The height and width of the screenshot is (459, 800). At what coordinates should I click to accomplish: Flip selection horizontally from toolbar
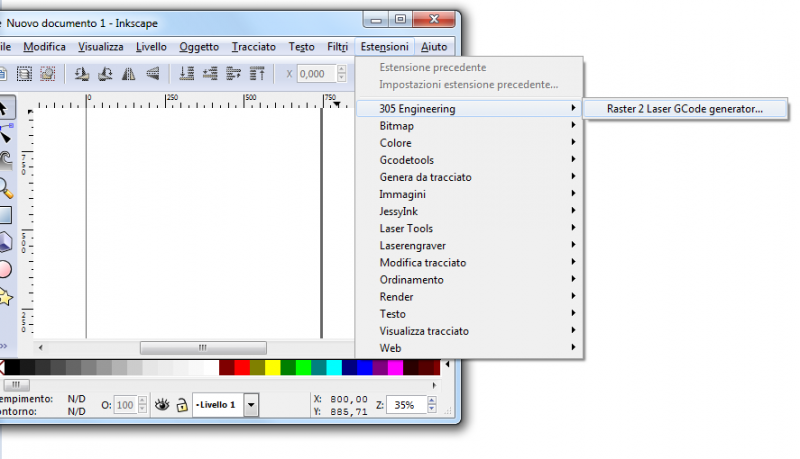[x=130, y=73]
